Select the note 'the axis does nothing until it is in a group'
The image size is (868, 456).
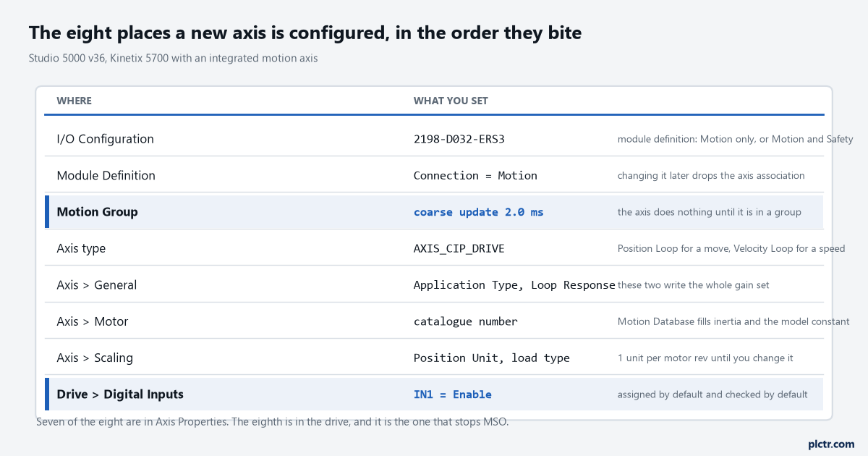point(710,212)
